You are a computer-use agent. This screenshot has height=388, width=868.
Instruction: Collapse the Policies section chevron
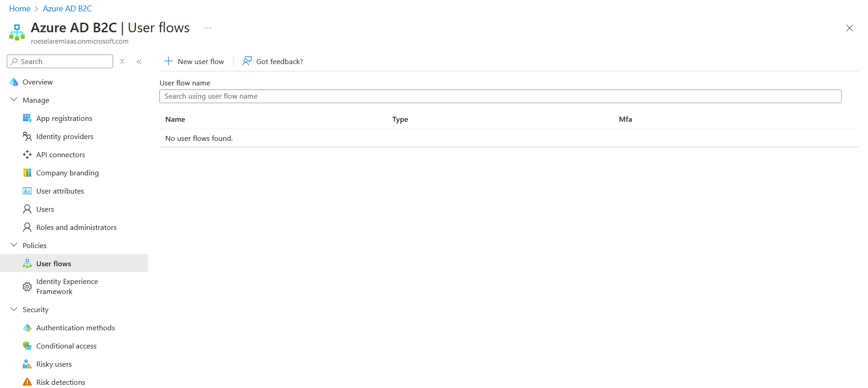tap(14, 245)
